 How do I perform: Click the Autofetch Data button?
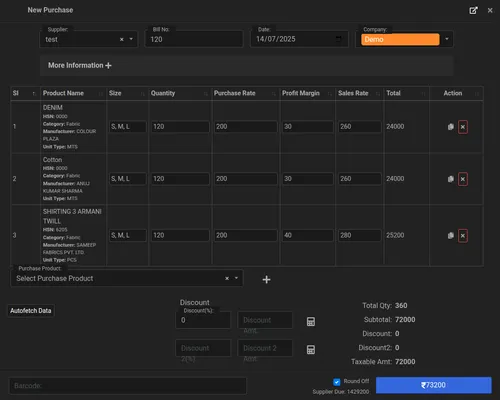coord(31,311)
